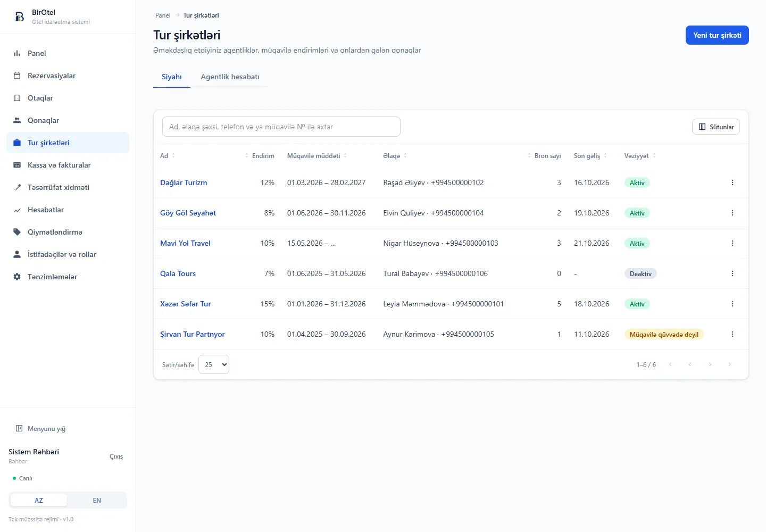Open row actions for Xəzər Səfər Tur
Viewport: 766px width, 532px height.
coord(732,304)
